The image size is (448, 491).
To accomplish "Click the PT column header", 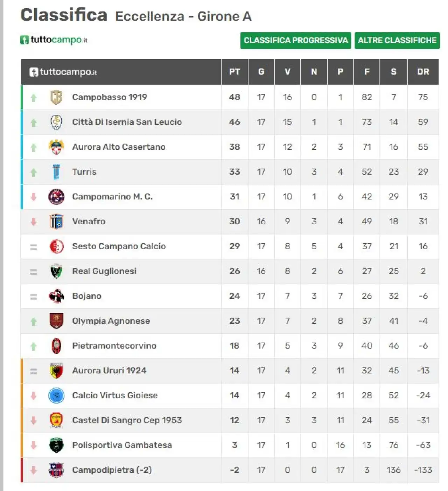I will click(234, 72).
